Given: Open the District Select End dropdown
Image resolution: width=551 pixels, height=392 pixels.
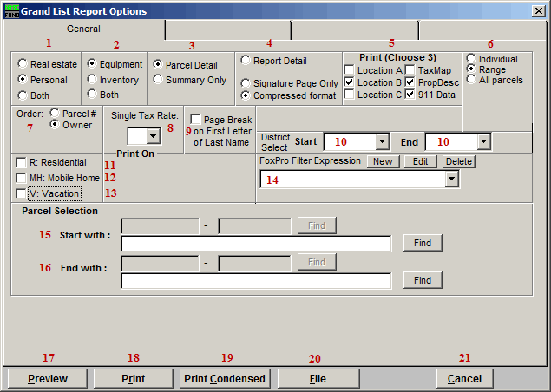Looking at the screenshot, I should tap(483, 141).
